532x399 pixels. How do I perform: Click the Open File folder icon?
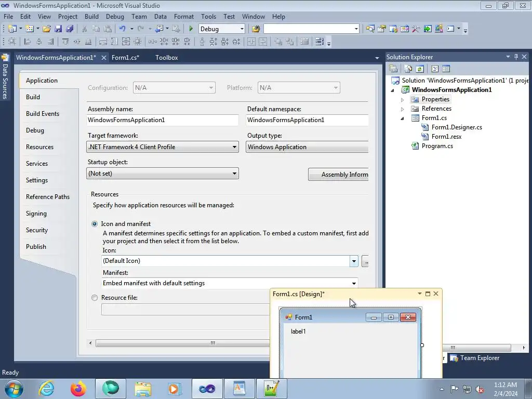click(x=47, y=29)
